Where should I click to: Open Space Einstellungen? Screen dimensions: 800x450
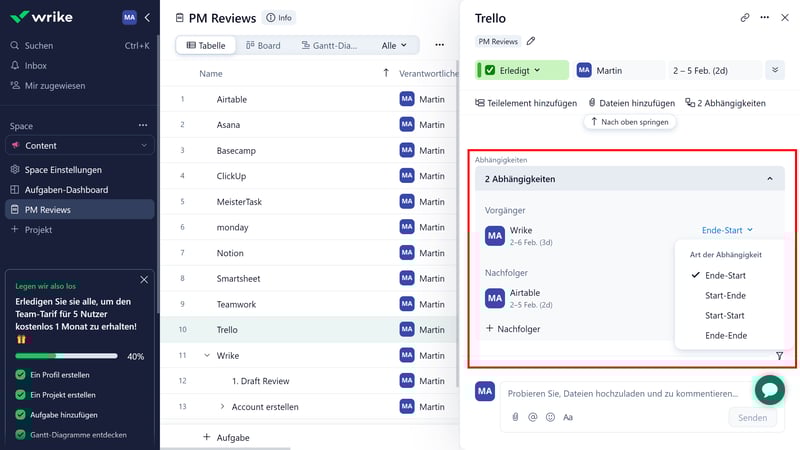63,169
